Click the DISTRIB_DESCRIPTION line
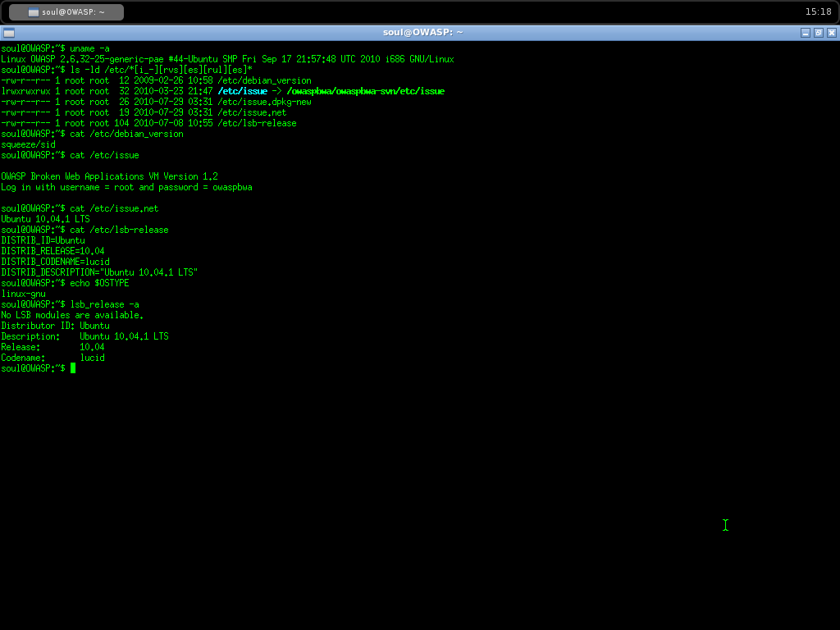 pos(99,272)
